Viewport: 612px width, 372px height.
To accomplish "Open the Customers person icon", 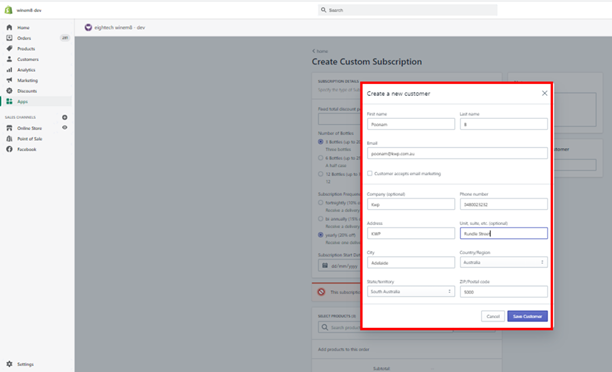I will click(x=9, y=59).
